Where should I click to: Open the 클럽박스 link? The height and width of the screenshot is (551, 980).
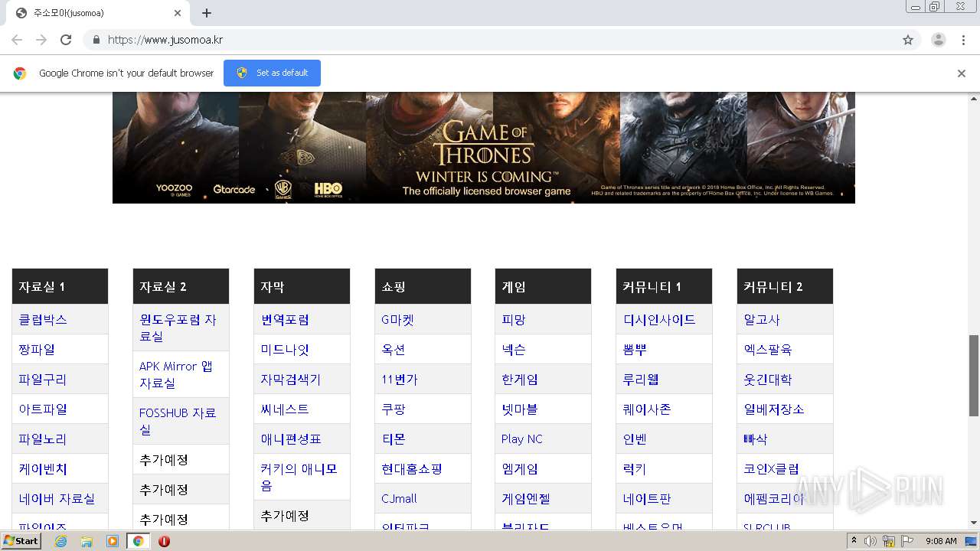point(43,320)
